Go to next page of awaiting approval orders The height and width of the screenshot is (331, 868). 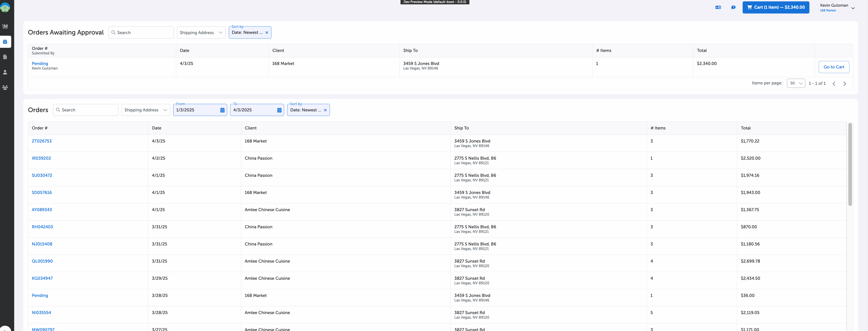click(845, 83)
